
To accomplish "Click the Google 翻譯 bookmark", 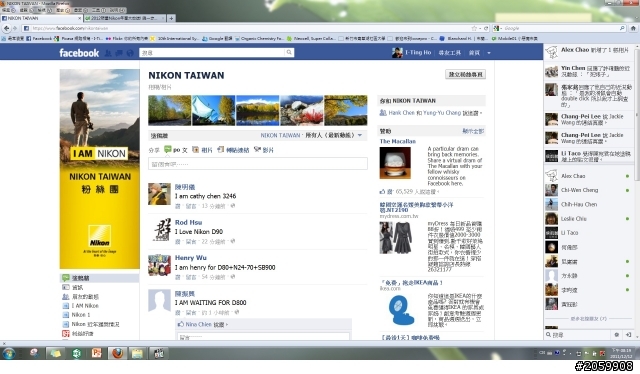I will click(x=217, y=38).
